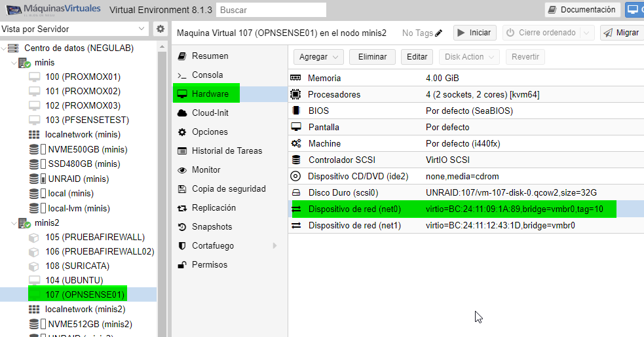Open the Consola section
The width and height of the screenshot is (644, 337).
(x=207, y=75)
